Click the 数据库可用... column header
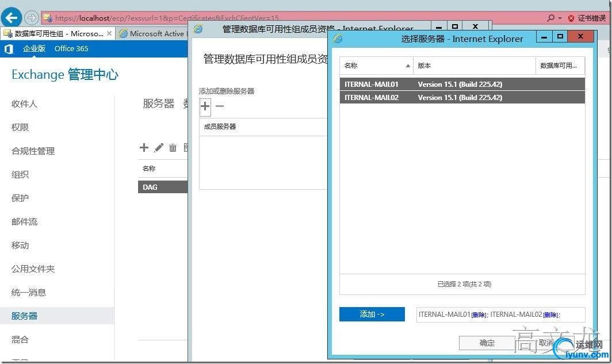The height and width of the screenshot is (364, 612). 560,66
